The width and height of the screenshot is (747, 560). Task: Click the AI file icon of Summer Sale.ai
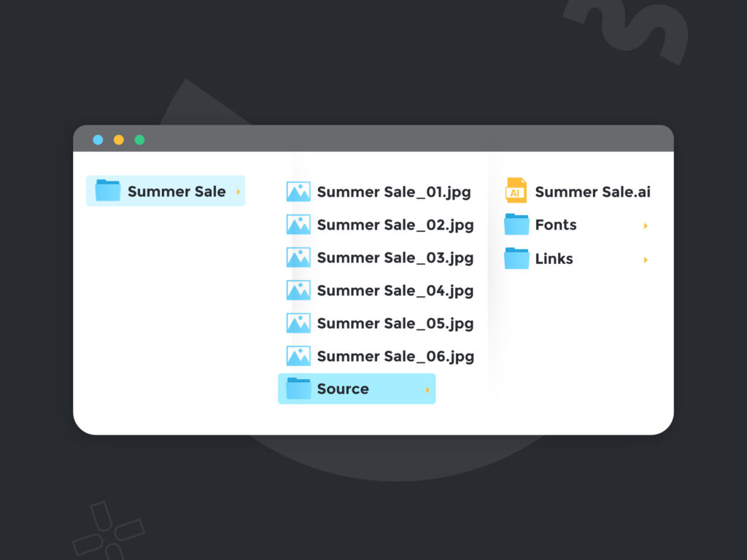tap(516, 190)
